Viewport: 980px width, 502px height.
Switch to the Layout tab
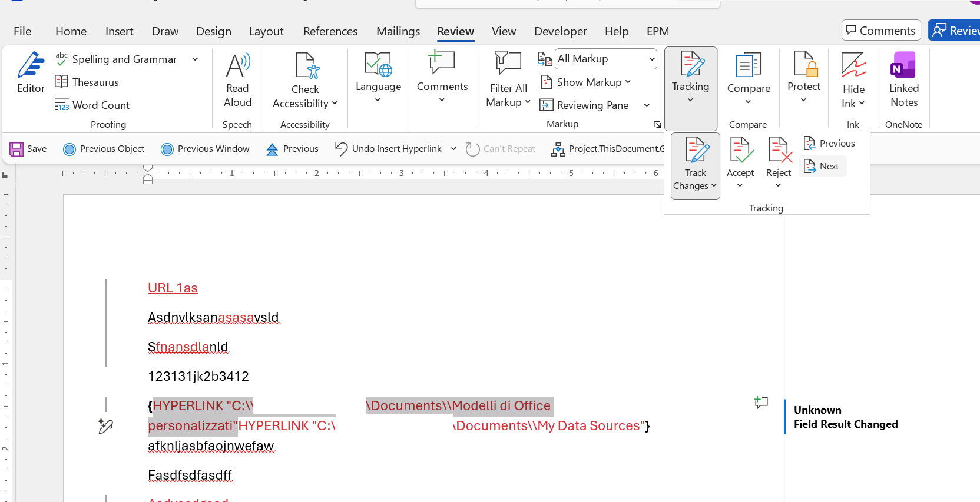pyautogui.click(x=266, y=31)
